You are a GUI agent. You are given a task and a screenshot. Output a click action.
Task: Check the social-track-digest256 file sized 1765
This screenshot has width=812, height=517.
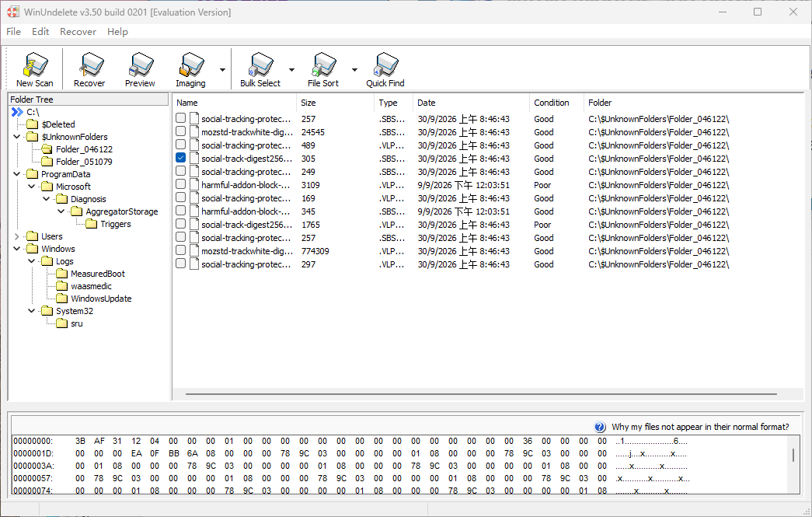(x=181, y=224)
